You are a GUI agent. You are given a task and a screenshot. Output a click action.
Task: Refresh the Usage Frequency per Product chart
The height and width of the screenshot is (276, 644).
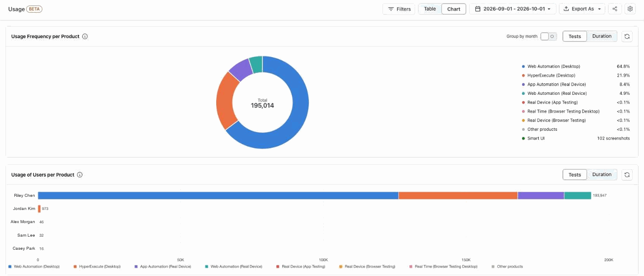click(627, 36)
